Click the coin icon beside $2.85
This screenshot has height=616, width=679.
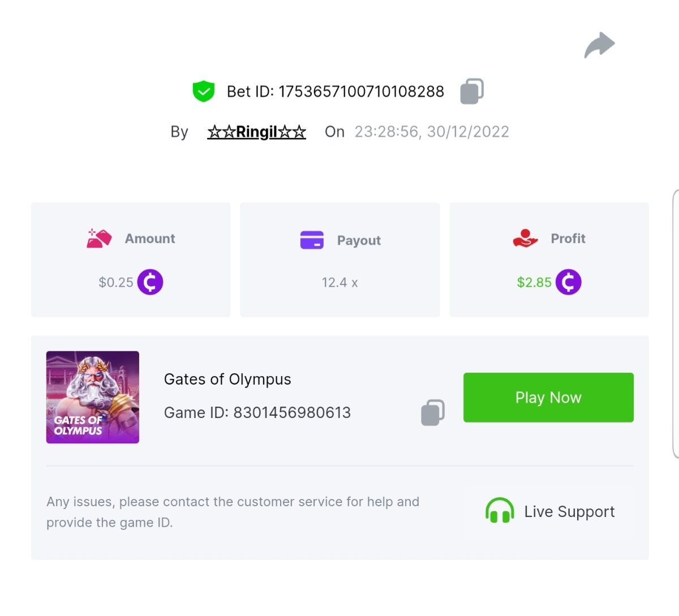(x=568, y=282)
